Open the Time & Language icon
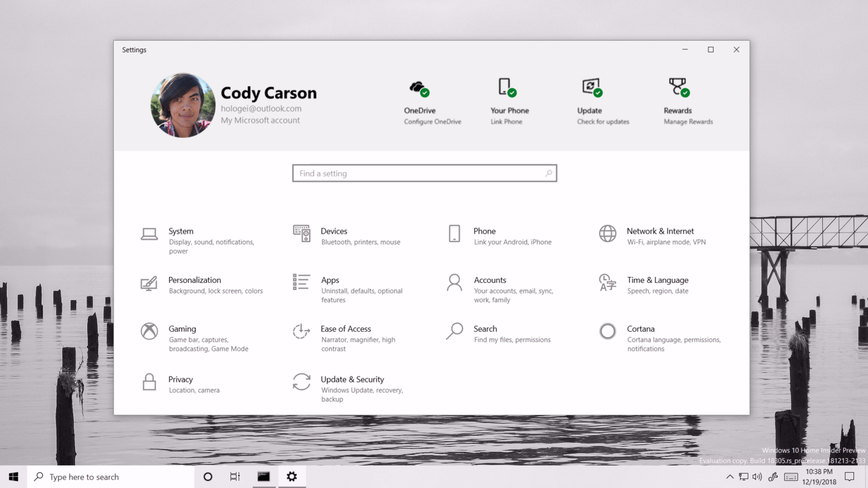Screen dimensions: 868x488 pos(607,283)
